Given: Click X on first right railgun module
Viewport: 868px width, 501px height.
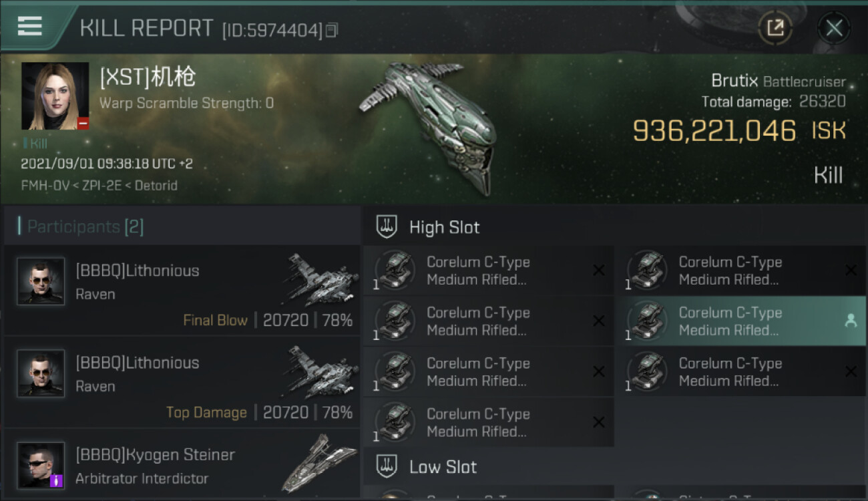Looking at the screenshot, I should click(x=851, y=271).
